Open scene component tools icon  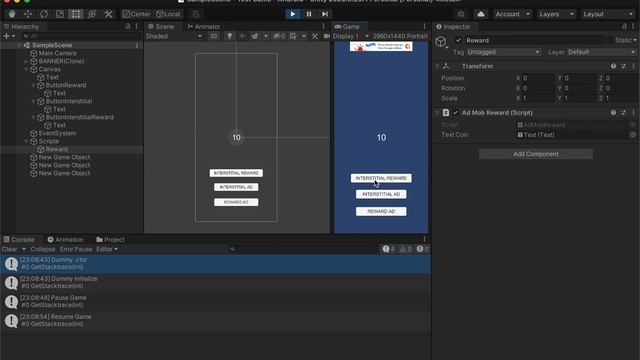tap(315, 36)
